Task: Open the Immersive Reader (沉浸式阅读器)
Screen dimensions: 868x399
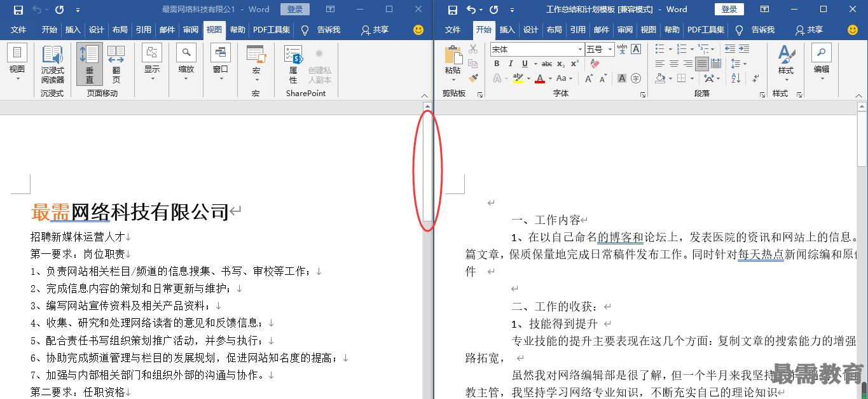Action: [53, 64]
